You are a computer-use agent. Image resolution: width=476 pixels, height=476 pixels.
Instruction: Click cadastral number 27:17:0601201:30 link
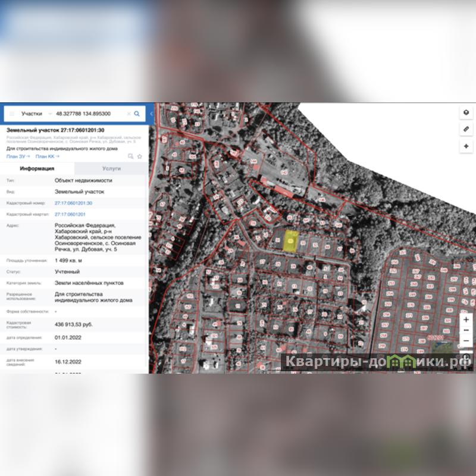pyautogui.click(x=73, y=203)
